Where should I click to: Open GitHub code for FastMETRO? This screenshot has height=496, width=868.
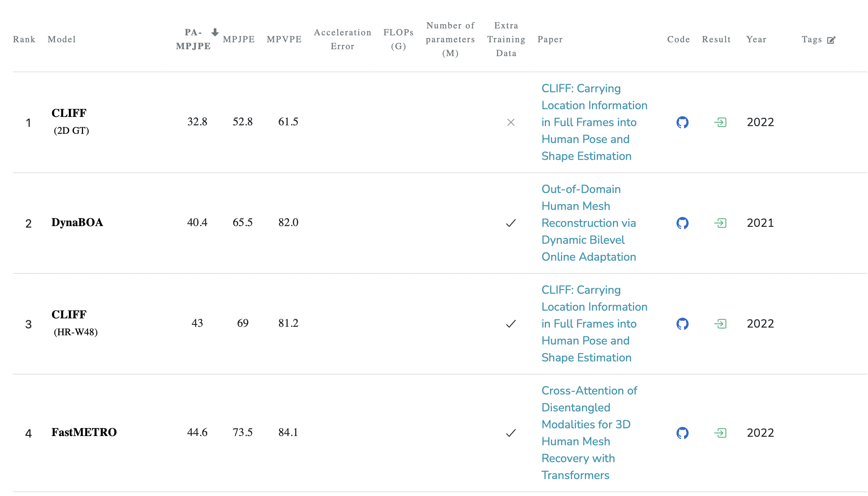click(682, 433)
